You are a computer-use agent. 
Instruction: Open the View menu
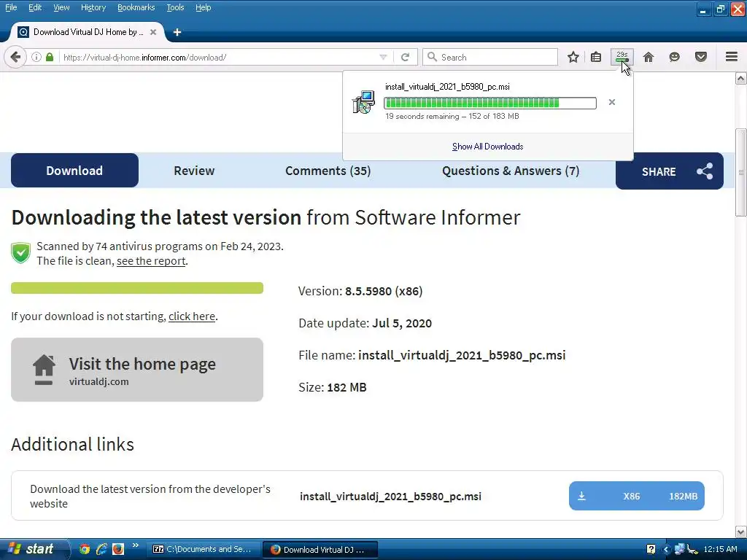pyautogui.click(x=61, y=7)
